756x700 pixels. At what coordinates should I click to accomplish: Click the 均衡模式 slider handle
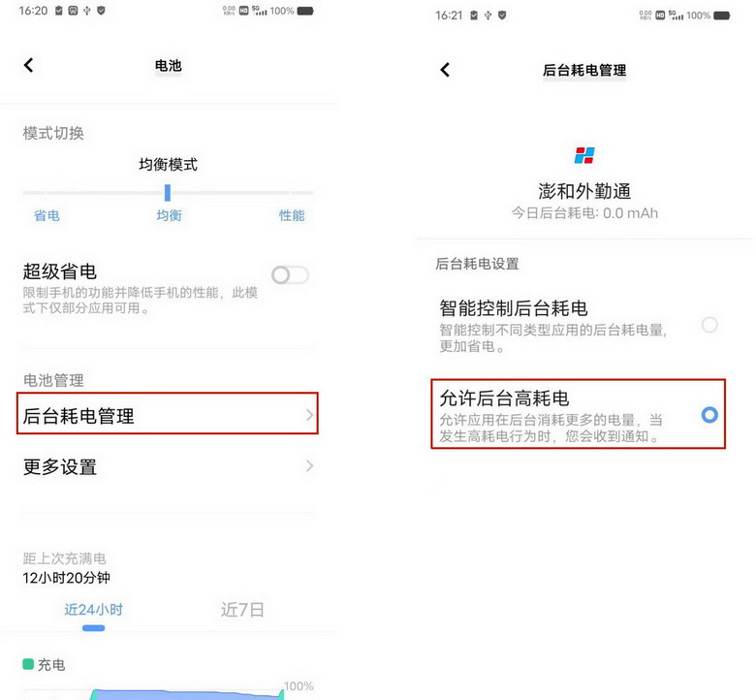coord(168,193)
